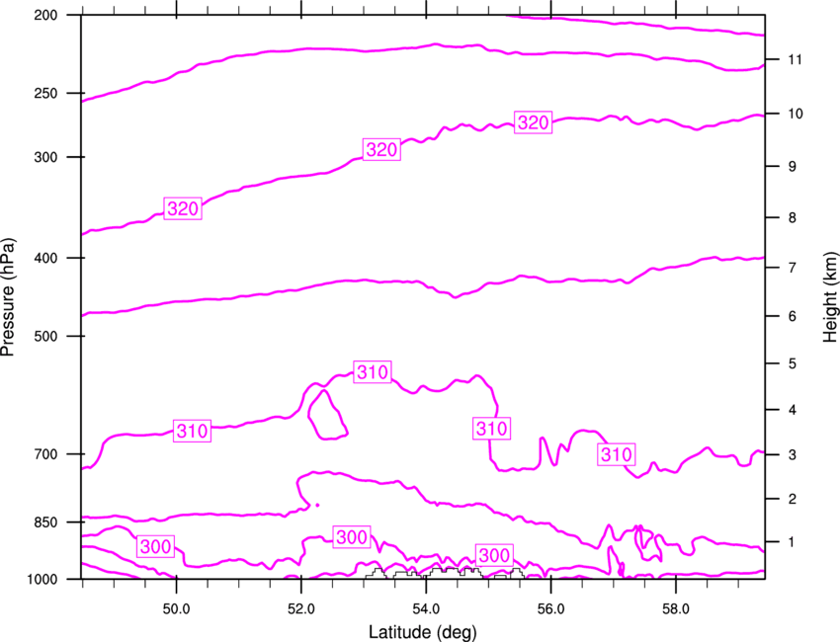Image resolution: width=840 pixels, height=642 pixels.
Task: Select the 400 pressure tick label
Action: pyautogui.click(x=46, y=258)
